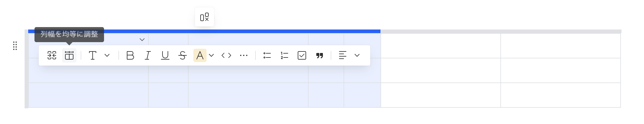Viewport: 644px width, 124px height.
Task: Toggle italic formatting
Action: [148, 55]
